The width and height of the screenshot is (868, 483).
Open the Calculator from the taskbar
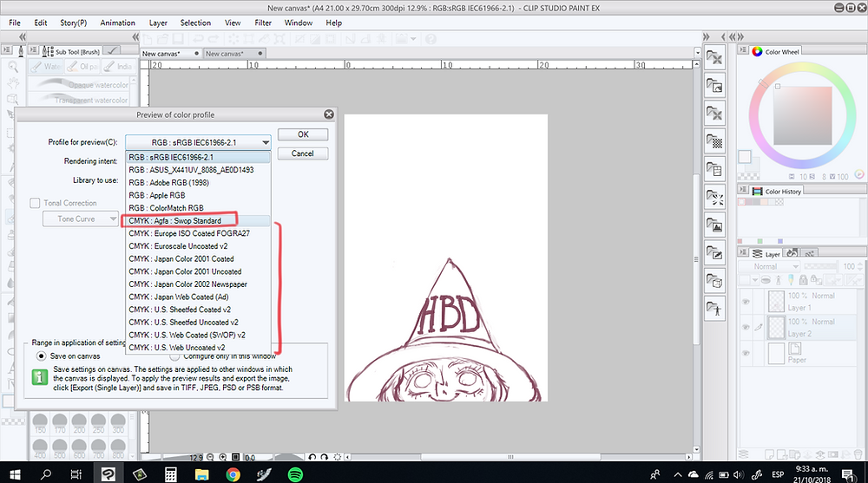(x=170, y=474)
